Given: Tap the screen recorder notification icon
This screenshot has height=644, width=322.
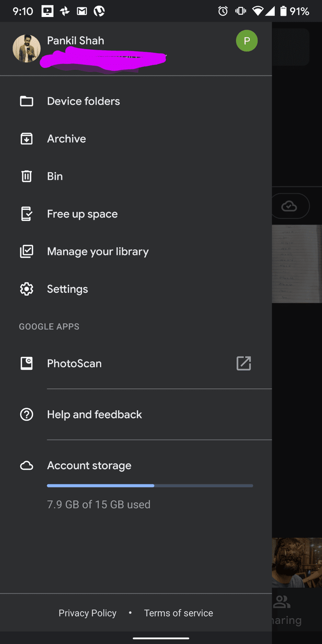Looking at the screenshot, I should [47, 11].
